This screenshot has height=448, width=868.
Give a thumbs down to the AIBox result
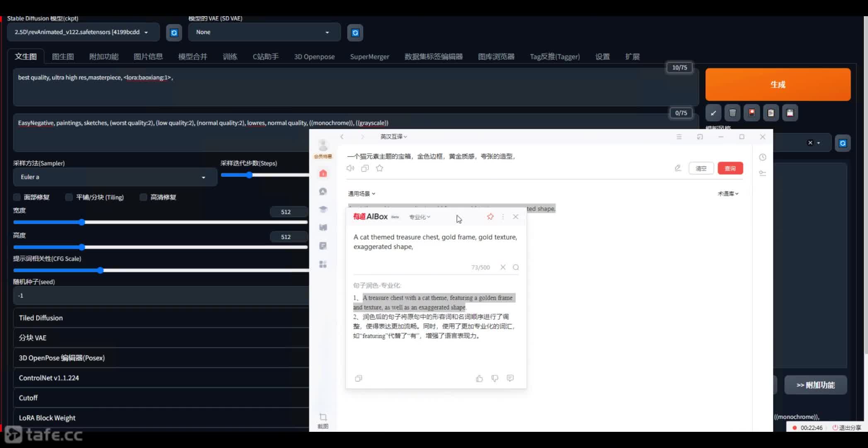point(495,378)
